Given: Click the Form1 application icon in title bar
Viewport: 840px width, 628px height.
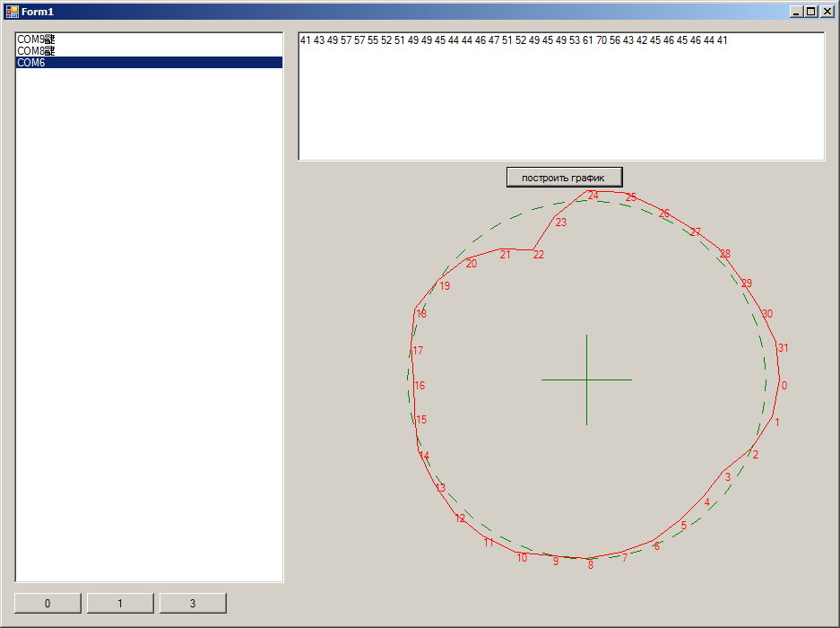Looking at the screenshot, I should 12,12.
